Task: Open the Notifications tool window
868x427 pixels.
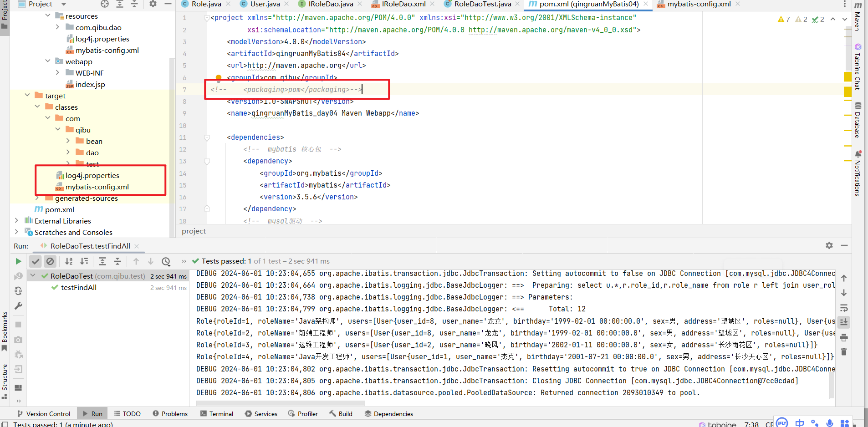Action: point(858,173)
